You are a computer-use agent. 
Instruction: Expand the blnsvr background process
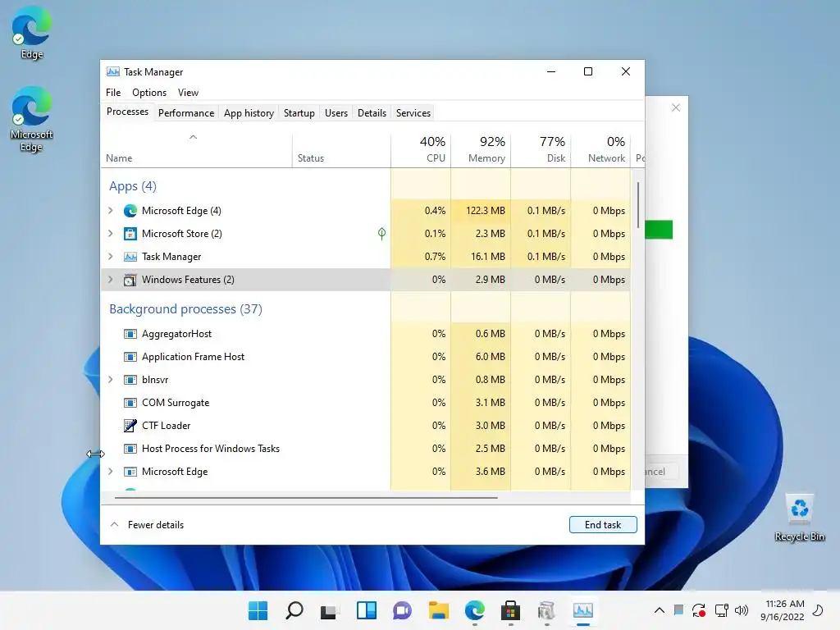(x=111, y=380)
